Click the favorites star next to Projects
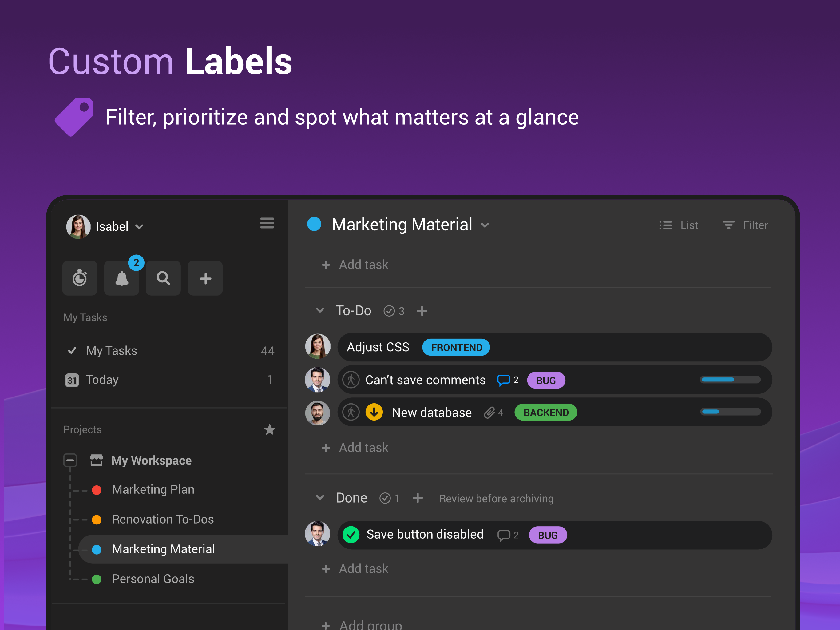This screenshot has width=840, height=630. click(x=270, y=429)
